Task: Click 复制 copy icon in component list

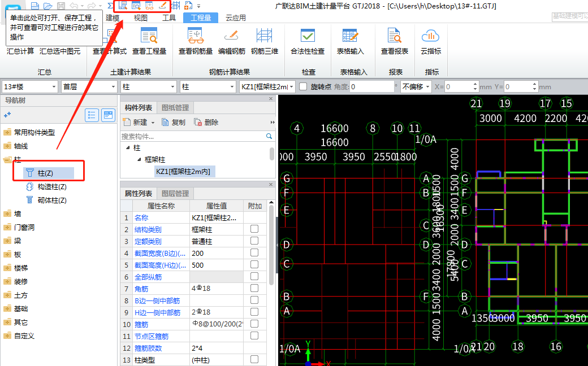Action: pos(173,123)
